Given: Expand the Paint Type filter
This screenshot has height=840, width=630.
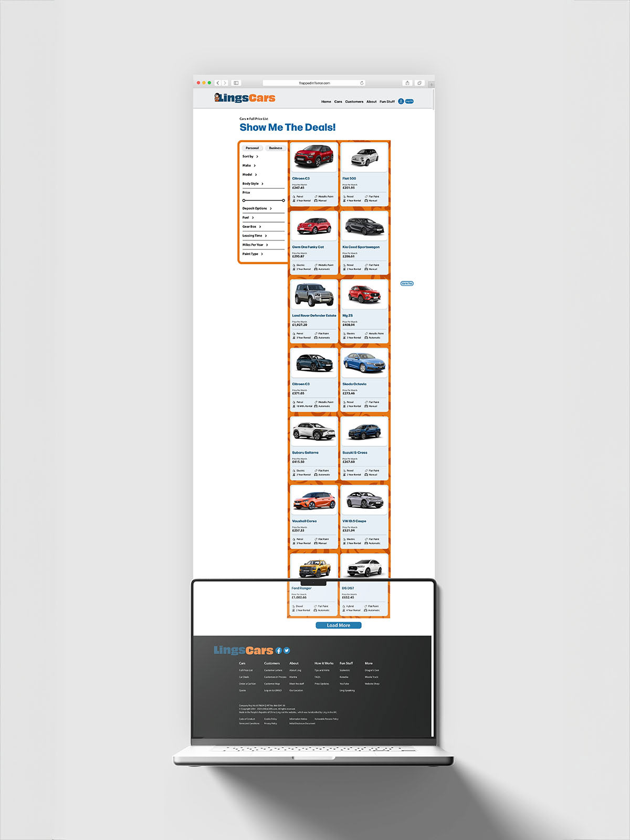Looking at the screenshot, I should (253, 254).
